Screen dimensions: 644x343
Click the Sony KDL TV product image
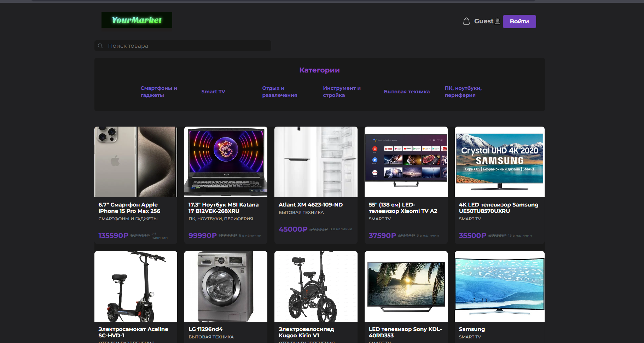(406, 286)
